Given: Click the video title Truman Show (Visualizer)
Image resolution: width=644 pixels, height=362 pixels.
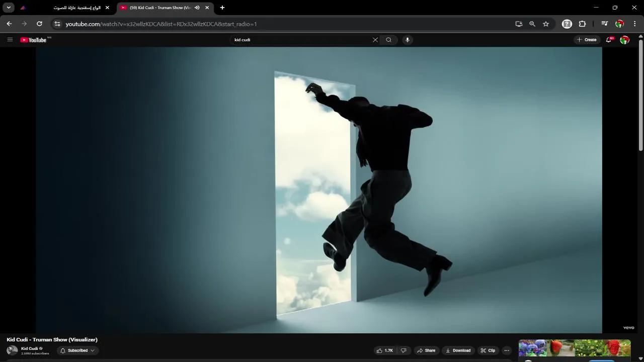Looking at the screenshot, I should [52, 339].
